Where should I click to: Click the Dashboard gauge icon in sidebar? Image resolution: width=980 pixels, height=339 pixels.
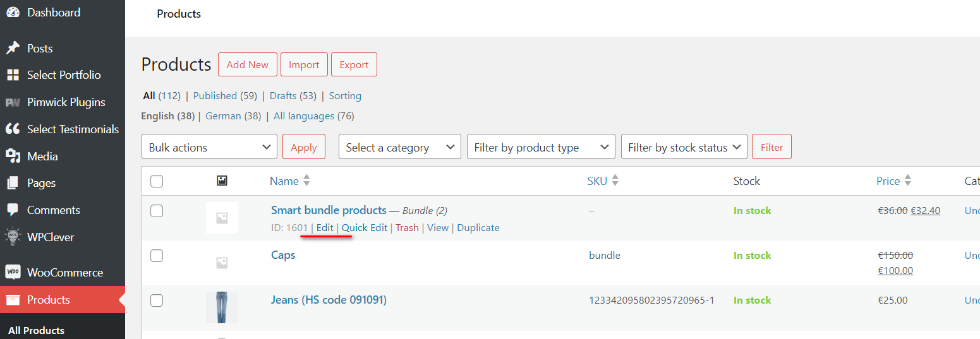(x=13, y=13)
